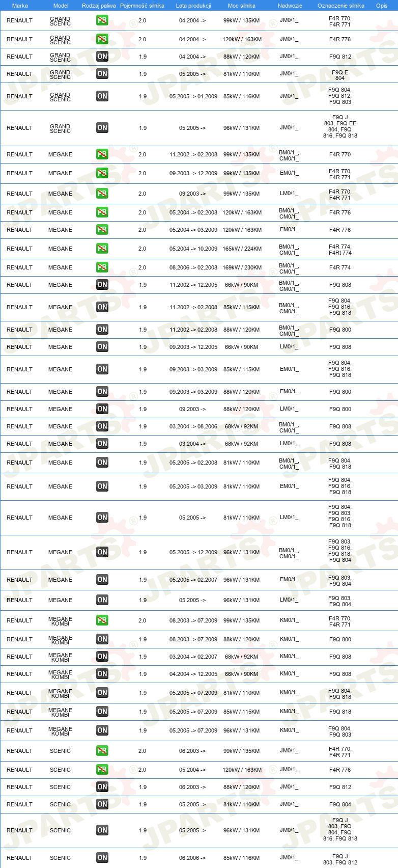
Task: Click the PB fuel icon in the Megane Kombi 99kW/135KM row
Action: [102, 620]
